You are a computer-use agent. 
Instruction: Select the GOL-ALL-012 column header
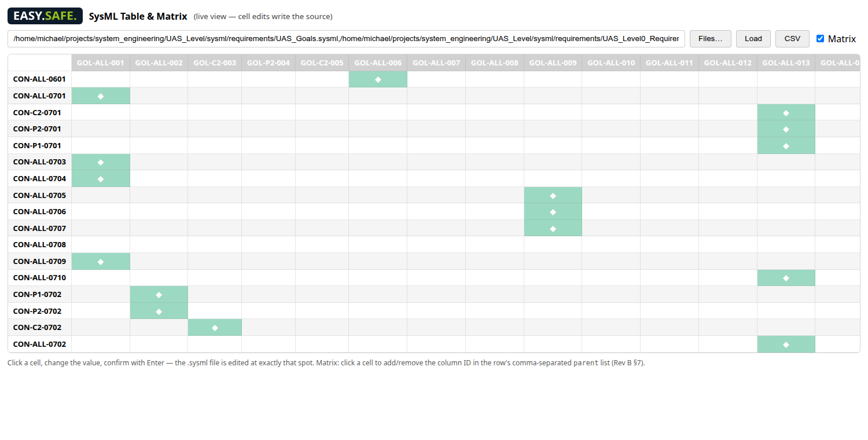click(x=728, y=63)
